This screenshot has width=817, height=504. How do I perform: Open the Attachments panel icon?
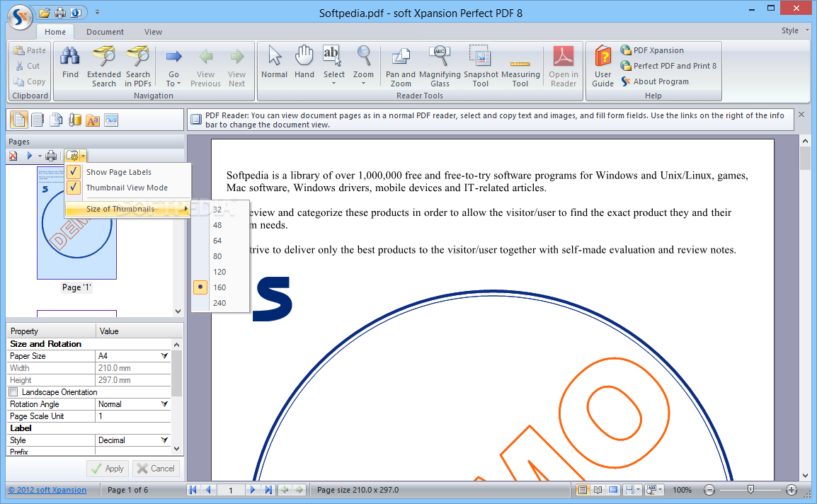point(74,120)
